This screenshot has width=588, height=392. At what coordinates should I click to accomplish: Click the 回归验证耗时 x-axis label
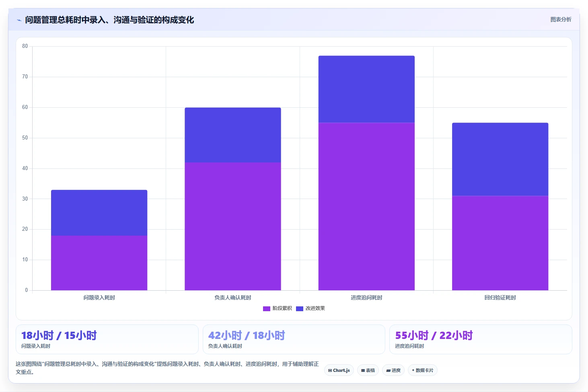coord(500,298)
